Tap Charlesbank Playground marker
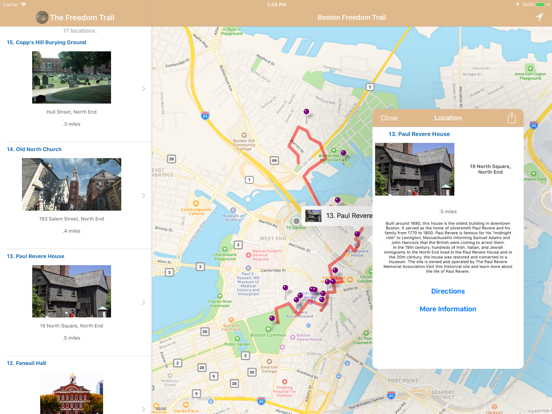 pyautogui.click(x=225, y=249)
